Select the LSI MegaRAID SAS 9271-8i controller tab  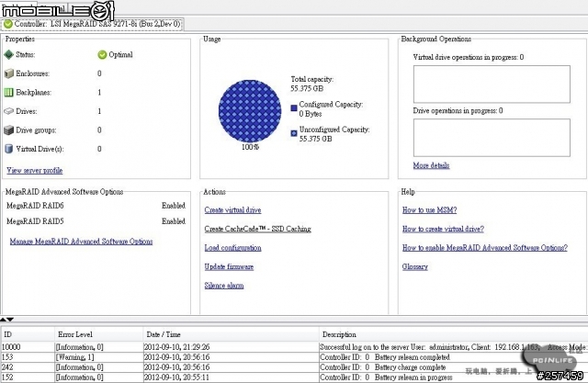[92, 24]
